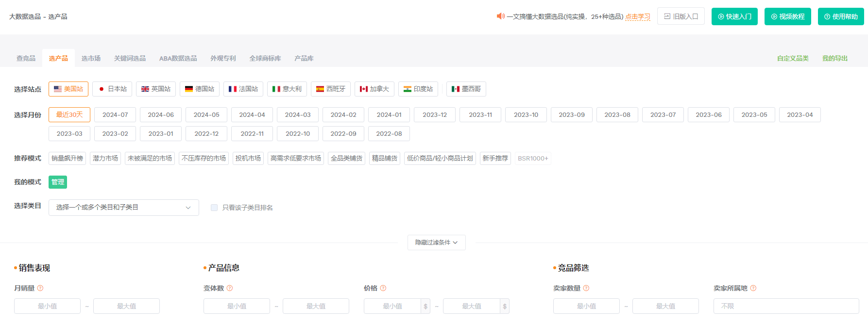Viewport: 868px width, 324px height.
Task: Open the 选择类目 category dropdown
Action: (124, 208)
